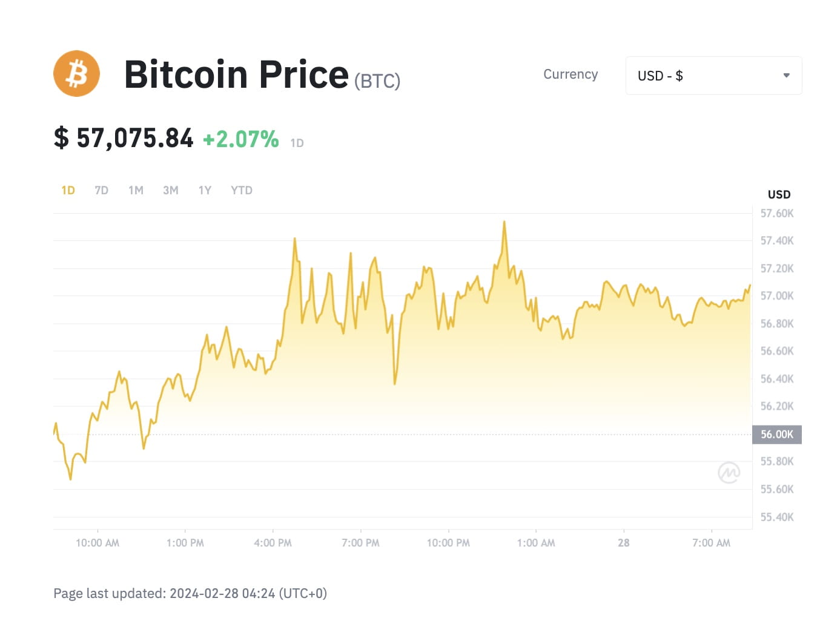Click the USD label above price axis
The image size is (820, 644).
(779, 194)
